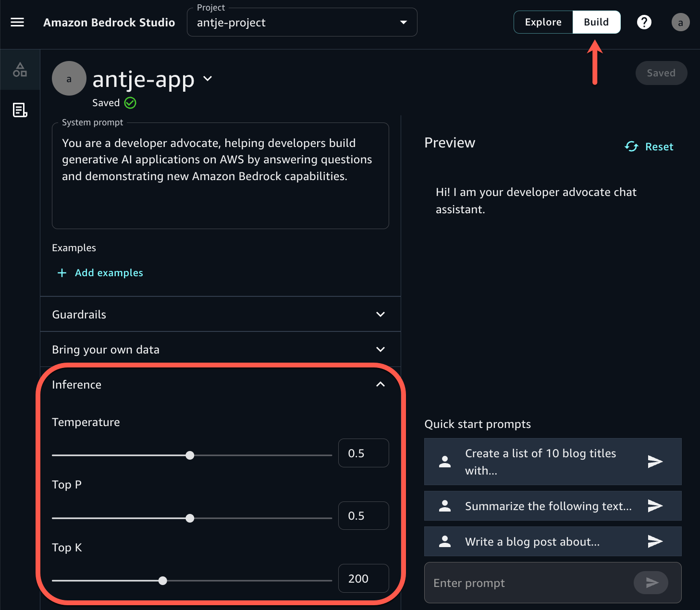
Task: Click the Temperature label
Action: (x=86, y=422)
